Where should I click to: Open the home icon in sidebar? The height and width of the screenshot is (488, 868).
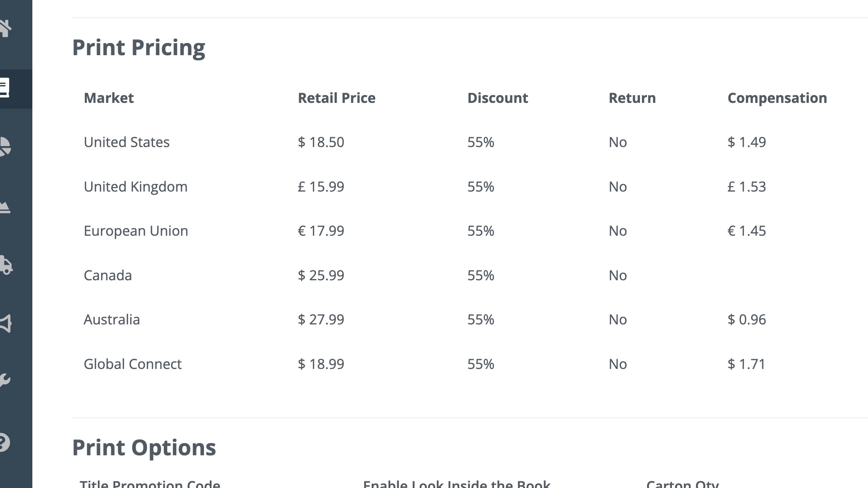coord(6,28)
